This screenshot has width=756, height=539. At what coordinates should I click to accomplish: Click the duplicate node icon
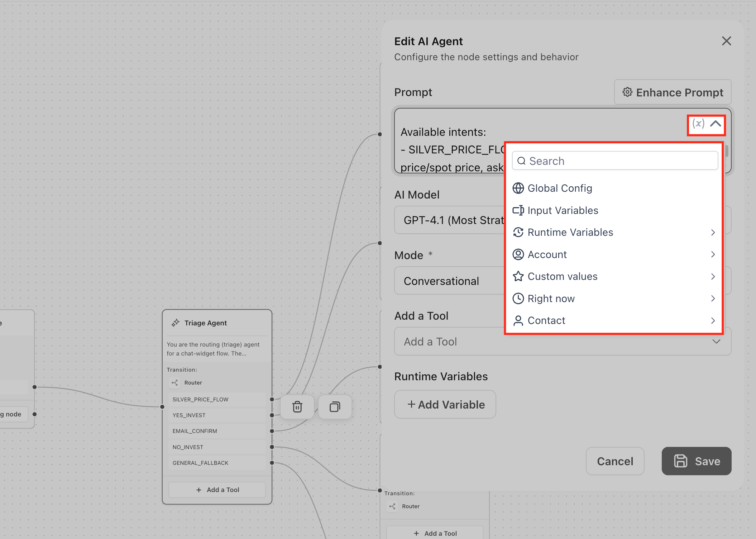335,407
